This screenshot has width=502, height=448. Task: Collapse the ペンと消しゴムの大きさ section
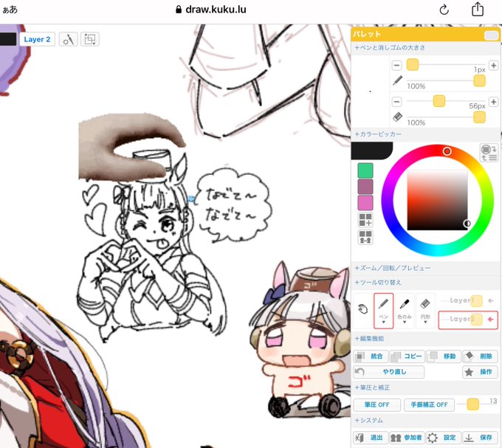(390, 48)
